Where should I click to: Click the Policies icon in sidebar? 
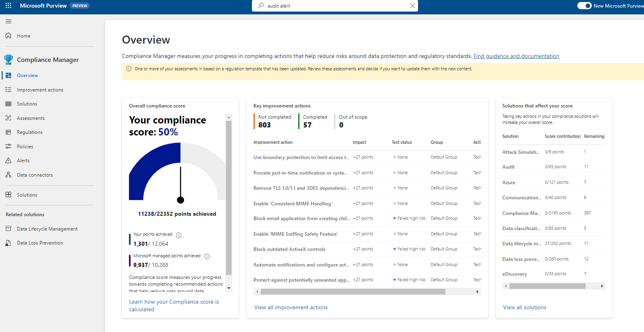click(8, 147)
